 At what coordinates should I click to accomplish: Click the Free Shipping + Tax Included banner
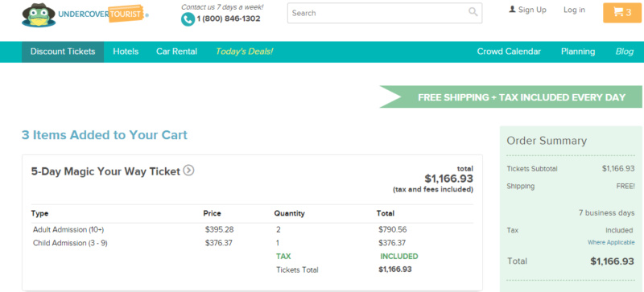pyautogui.click(x=510, y=97)
